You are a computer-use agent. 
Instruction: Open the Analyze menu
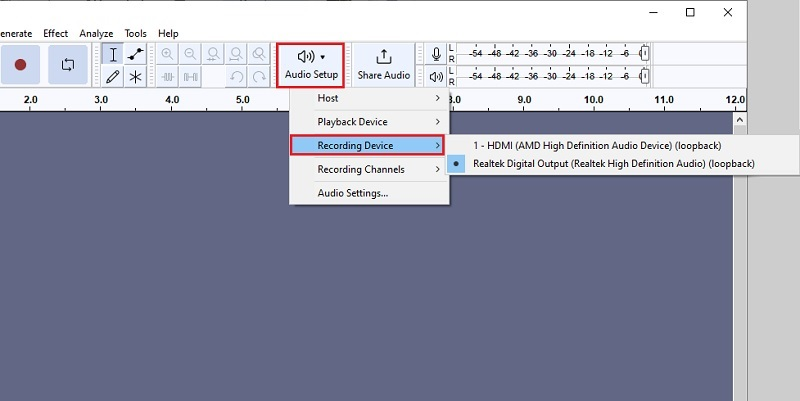pos(96,33)
